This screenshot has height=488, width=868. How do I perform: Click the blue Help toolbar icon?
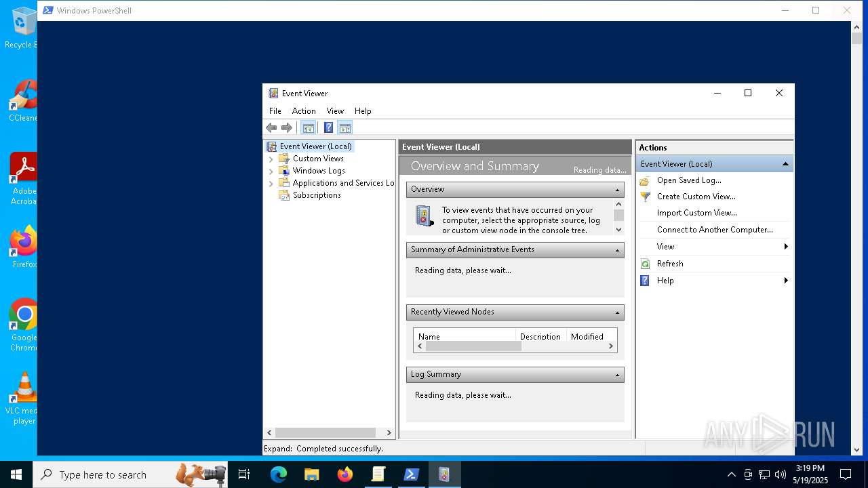pos(328,127)
